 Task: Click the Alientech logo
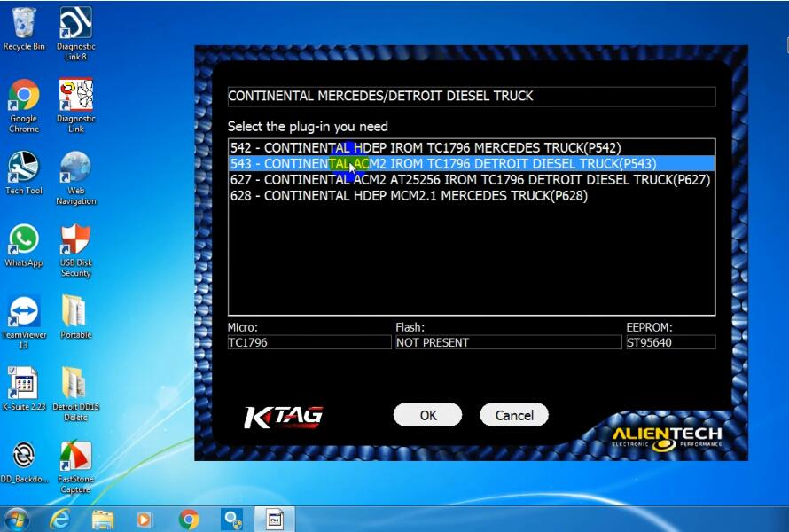[668, 438]
